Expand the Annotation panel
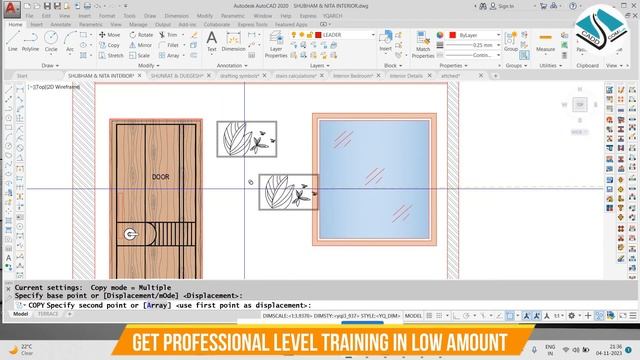Screen dimensions: 640x360 point(232,65)
